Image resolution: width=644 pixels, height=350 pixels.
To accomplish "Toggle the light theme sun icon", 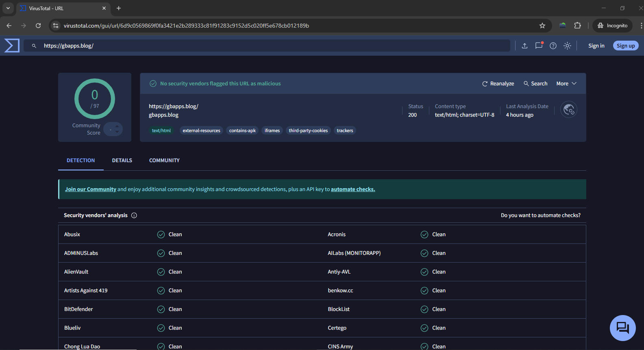I will [x=567, y=46].
